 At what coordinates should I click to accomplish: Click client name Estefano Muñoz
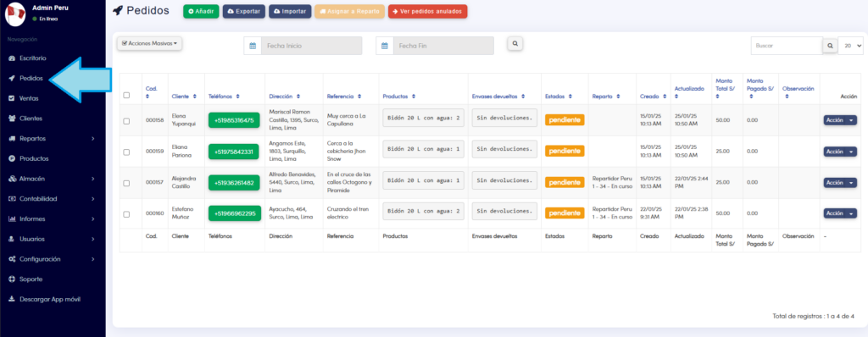coord(184,213)
